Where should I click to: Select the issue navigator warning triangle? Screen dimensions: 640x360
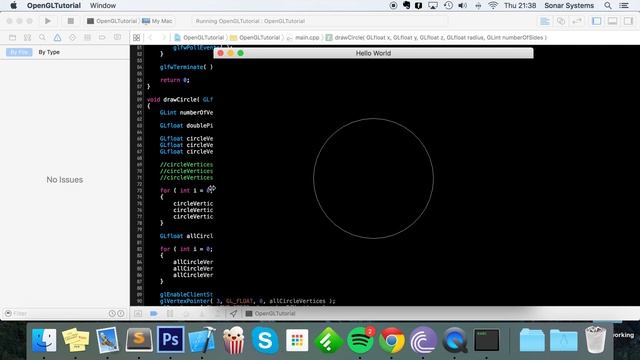click(x=57, y=38)
